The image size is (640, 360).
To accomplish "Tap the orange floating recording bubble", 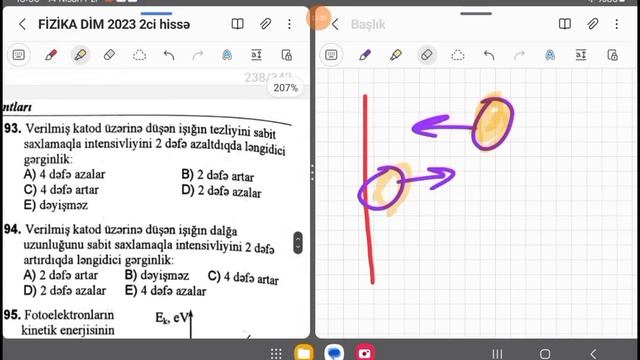I will click(318, 18).
